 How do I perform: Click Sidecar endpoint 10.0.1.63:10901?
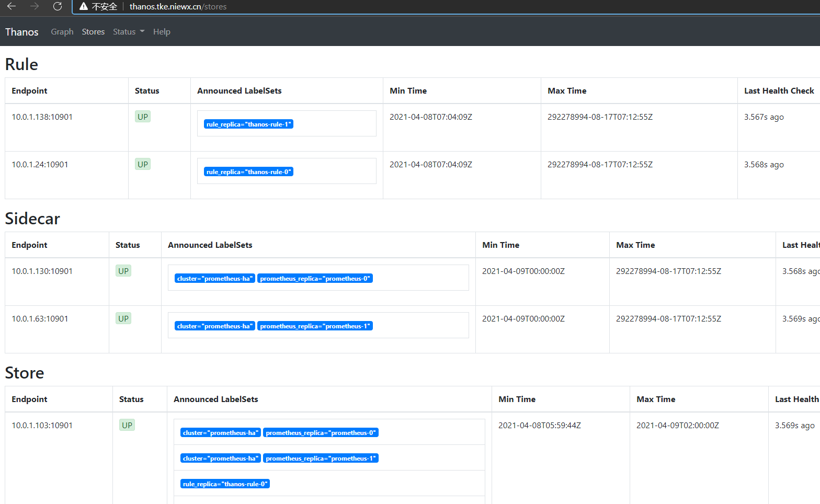click(40, 319)
